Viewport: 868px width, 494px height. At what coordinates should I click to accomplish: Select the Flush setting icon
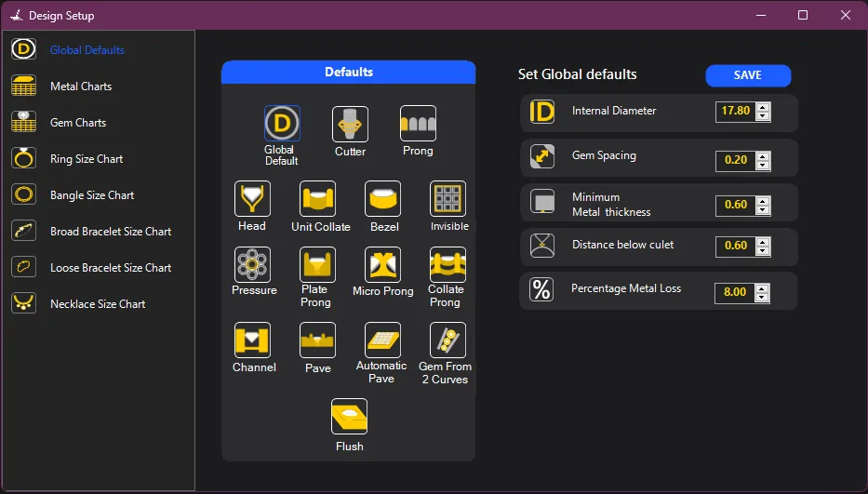[349, 417]
